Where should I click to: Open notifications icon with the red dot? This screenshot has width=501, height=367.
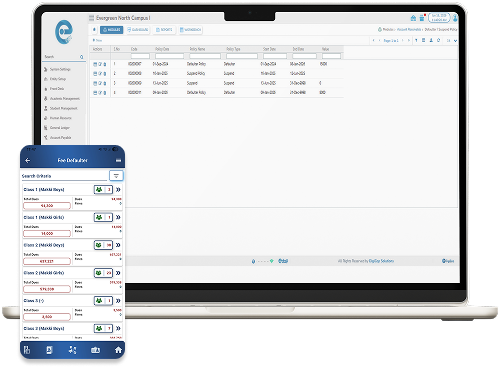[422, 18]
